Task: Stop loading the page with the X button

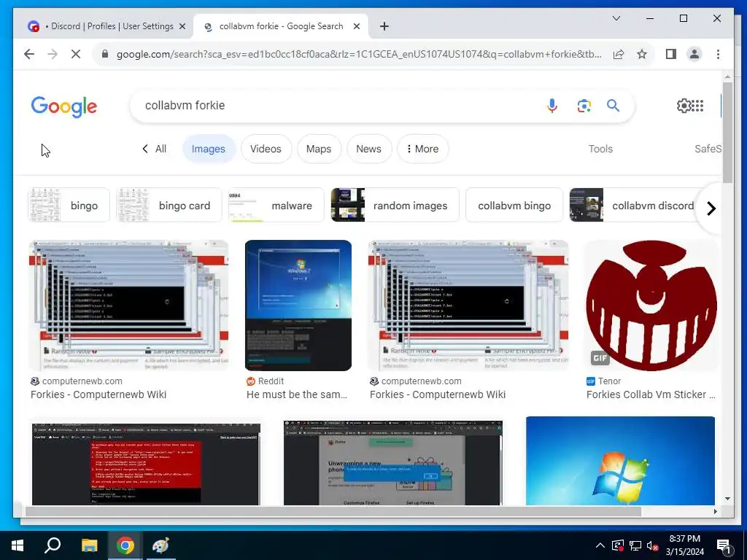Action: tap(76, 54)
